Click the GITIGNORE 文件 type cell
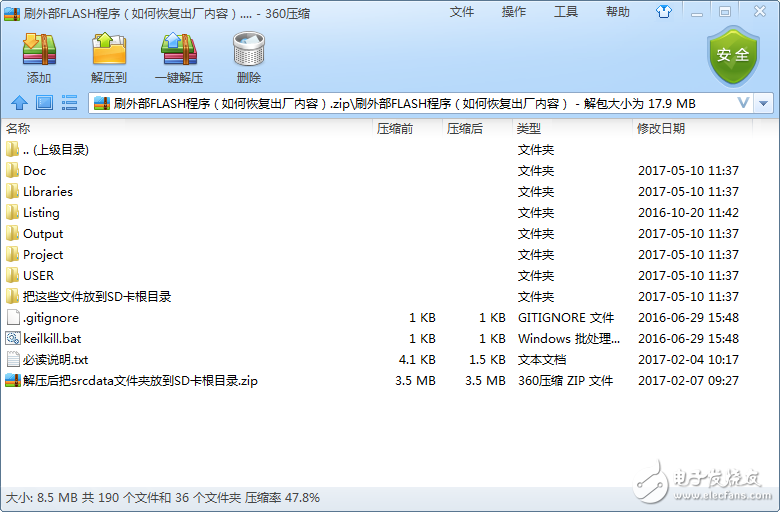Screen dimensions: 780x512 tap(566, 317)
